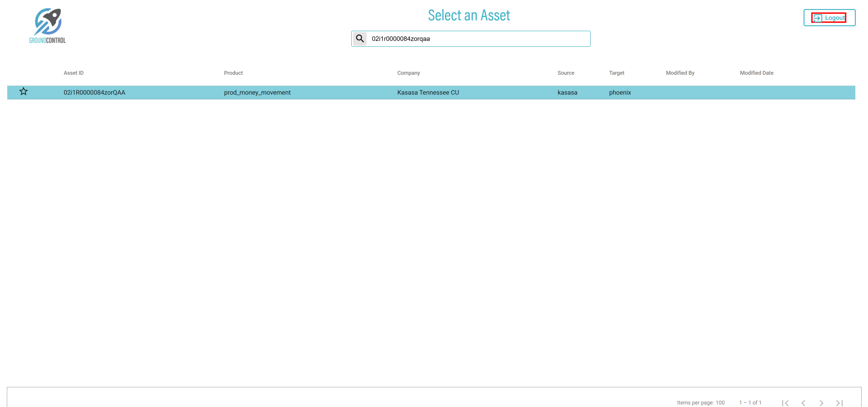Click the logout arrow icon
Image resolution: width=868 pixels, height=407 pixels.
click(818, 18)
